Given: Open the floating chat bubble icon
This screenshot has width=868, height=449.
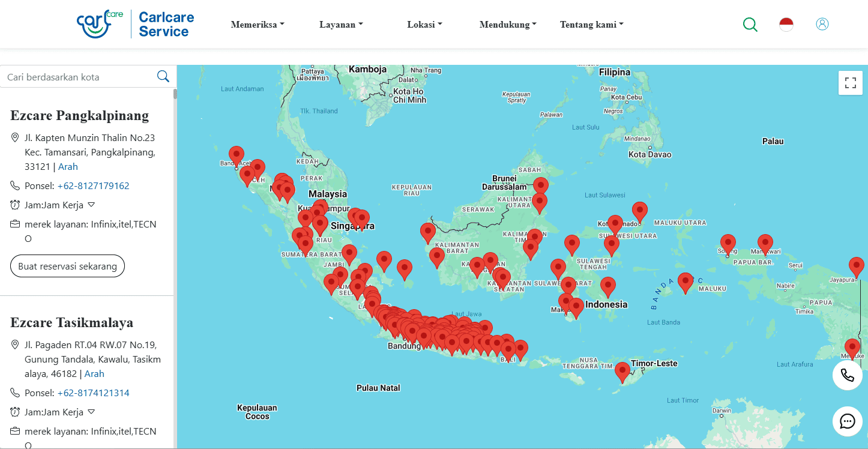Looking at the screenshot, I should tap(847, 421).
